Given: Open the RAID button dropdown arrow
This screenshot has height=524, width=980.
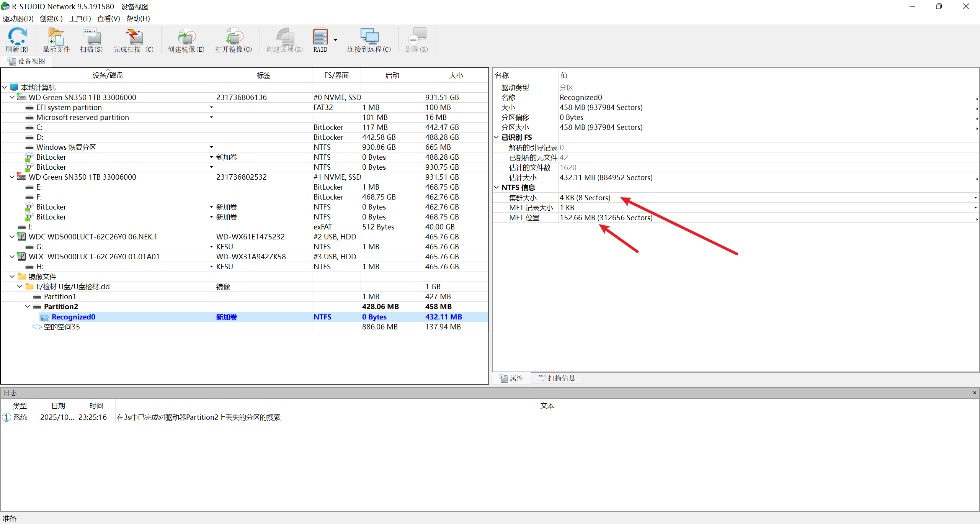Looking at the screenshot, I should tap(336, 40).
